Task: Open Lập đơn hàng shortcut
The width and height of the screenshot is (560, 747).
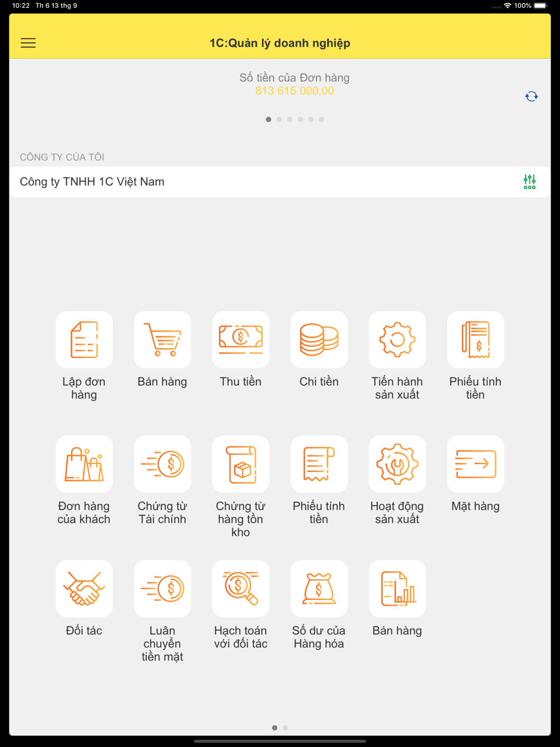Action: coord(84,339)
